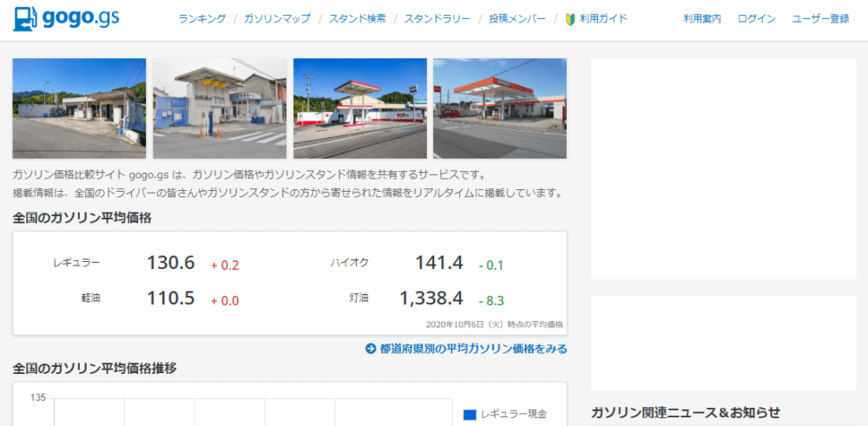
Task: Click the first gas station photo with green hills
Action: pyautogui.click(x=79, y=108)
